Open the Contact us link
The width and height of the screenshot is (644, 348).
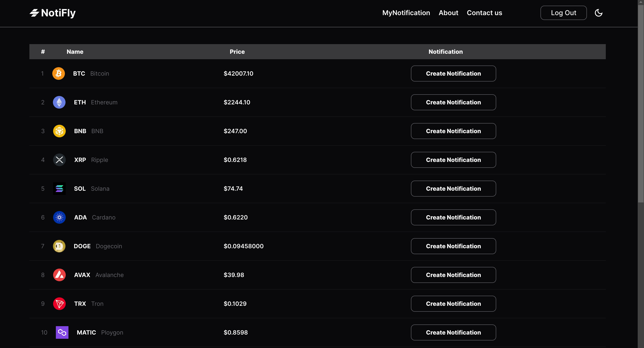[x=484, y=13]
